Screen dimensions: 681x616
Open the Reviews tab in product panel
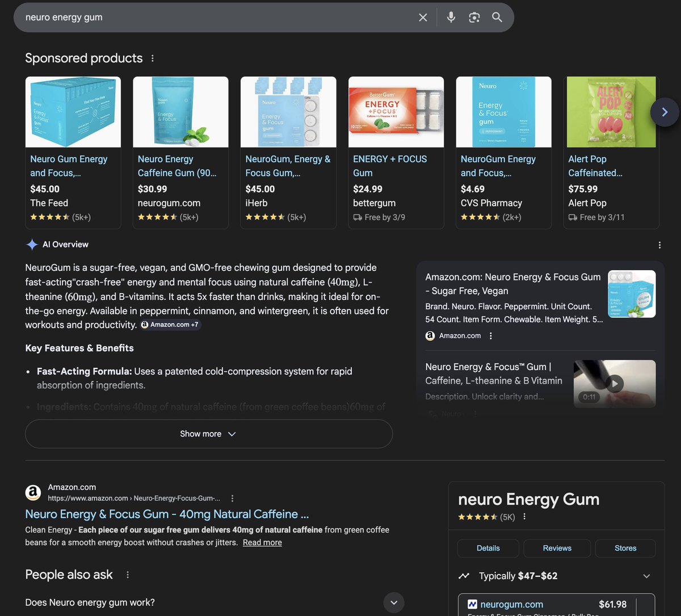click(557, 548)
